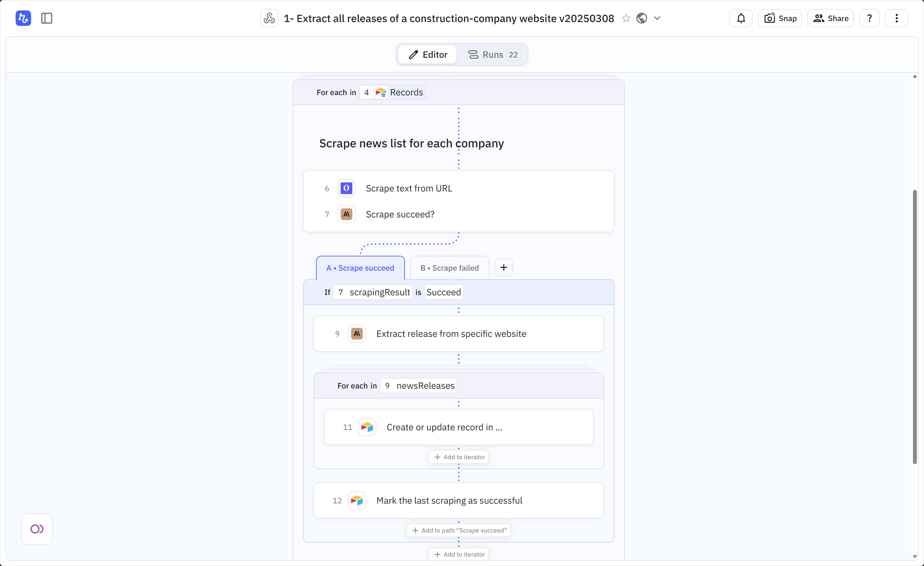
Task: Click Add to path "Scrape succeed"
Action: [x=459, y=530]
